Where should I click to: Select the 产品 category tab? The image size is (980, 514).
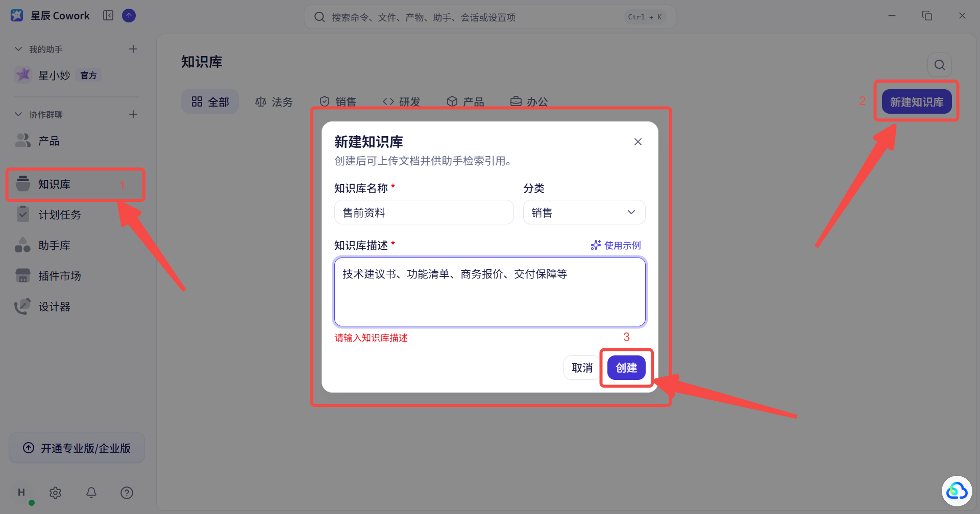(465, 102)
